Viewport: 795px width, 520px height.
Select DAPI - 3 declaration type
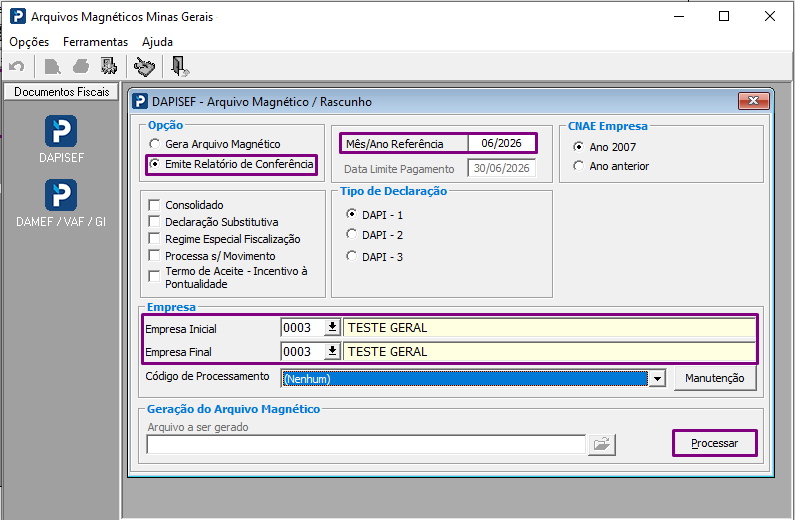click(351, 256)
